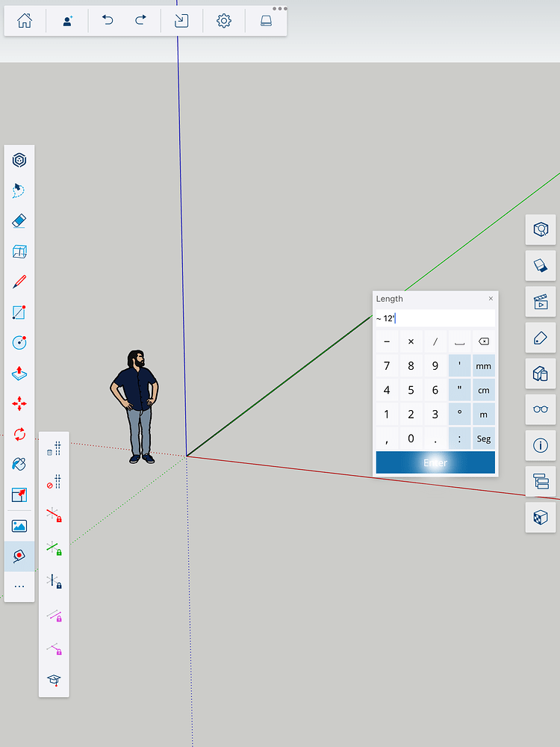Tap the decimal point key
This screenshot has height=747, width=560.
click(x=435, y=438)
